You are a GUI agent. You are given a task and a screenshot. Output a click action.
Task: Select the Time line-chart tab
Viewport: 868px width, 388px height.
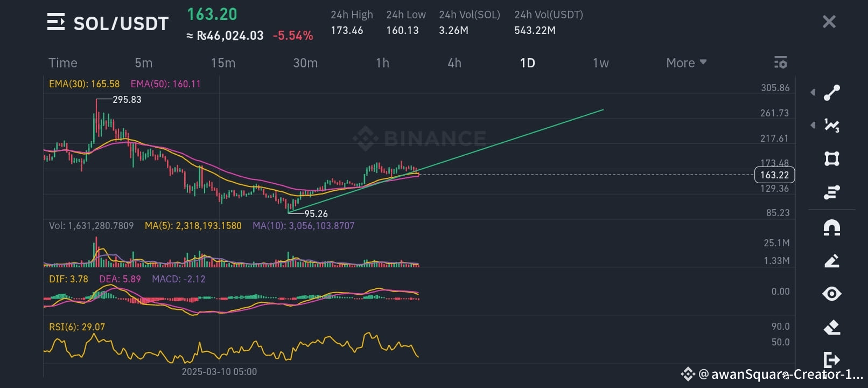click(x=63, y=63)
